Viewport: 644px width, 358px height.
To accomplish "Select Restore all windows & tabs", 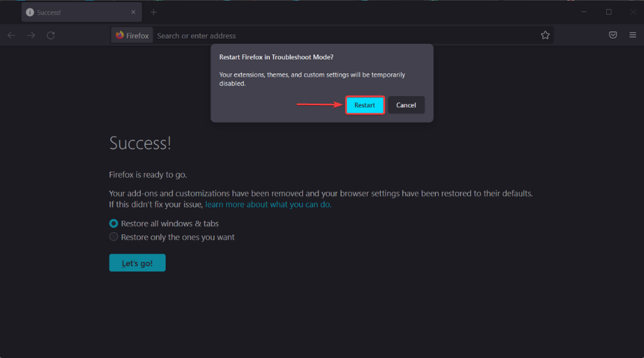I will [x=164, y=223].
